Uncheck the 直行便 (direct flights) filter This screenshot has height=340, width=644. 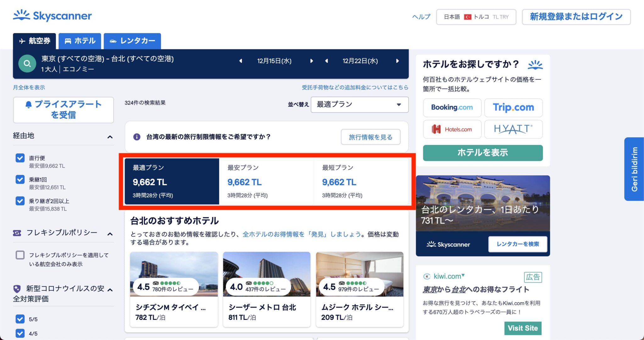(x=20, y=158)
